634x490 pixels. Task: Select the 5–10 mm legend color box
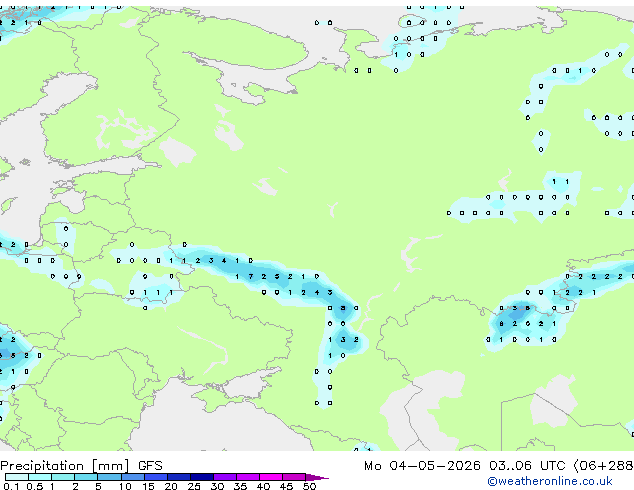click(109, 477)
